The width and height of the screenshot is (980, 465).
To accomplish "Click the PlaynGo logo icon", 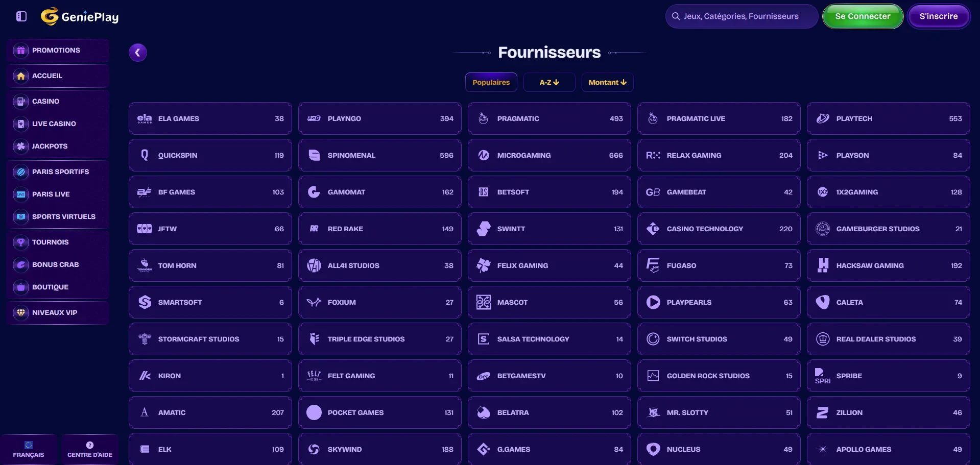I will click(x=314, y=118).
